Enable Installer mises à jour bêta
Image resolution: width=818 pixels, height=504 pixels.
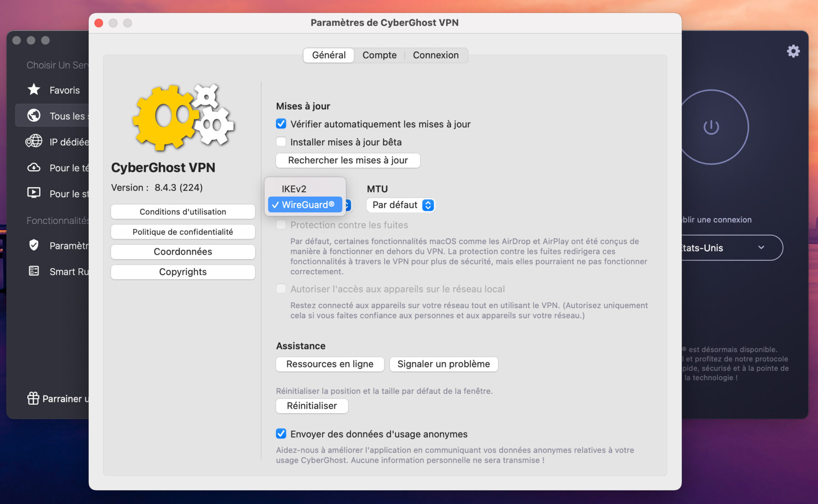(x=281, y=141)
